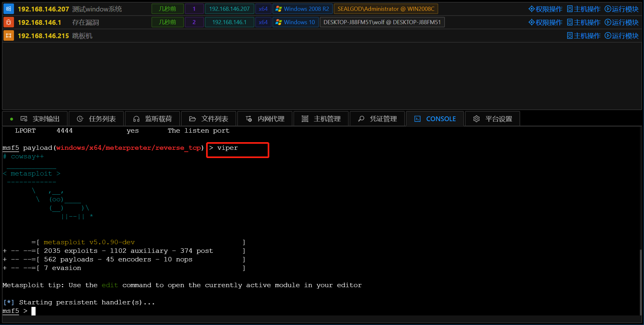Click the Windows 2008 R2 OS tag

(x=303, y=9)
